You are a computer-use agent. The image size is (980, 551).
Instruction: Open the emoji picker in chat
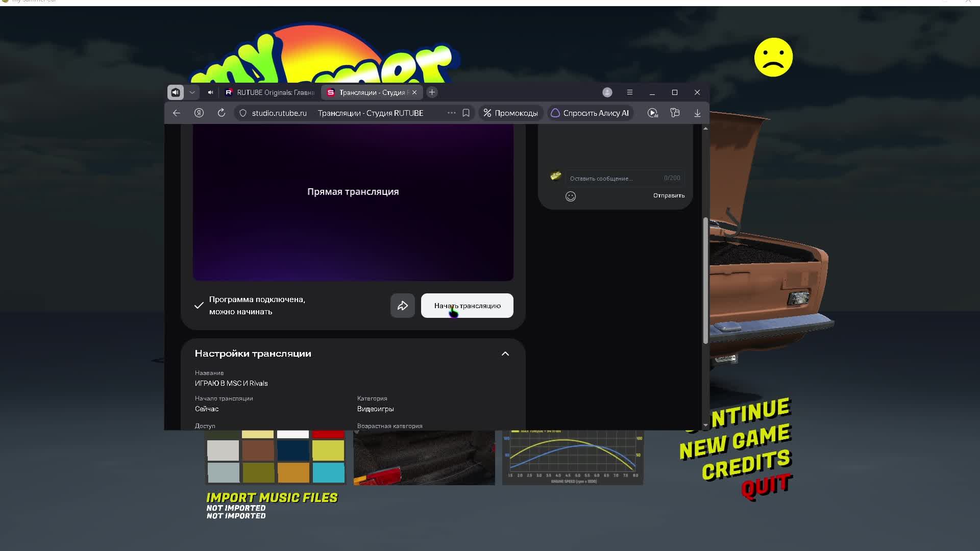click(x=571, y=196)
